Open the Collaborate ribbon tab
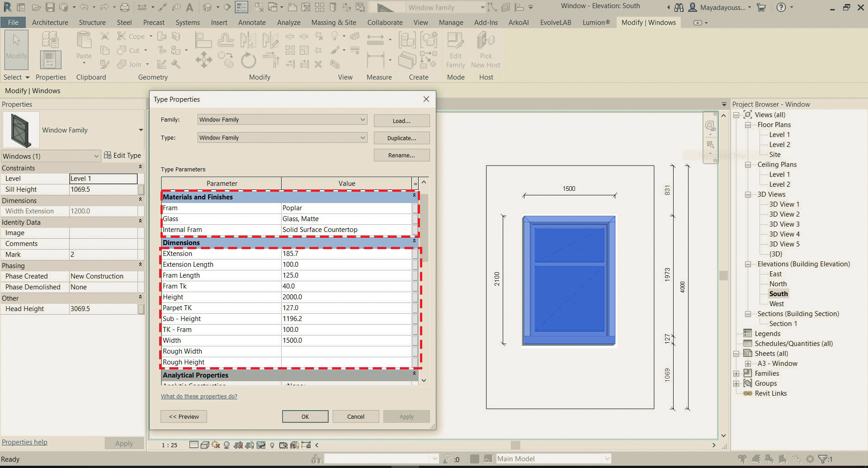Viewport: 868px width, 468px height. click(385, 23)
